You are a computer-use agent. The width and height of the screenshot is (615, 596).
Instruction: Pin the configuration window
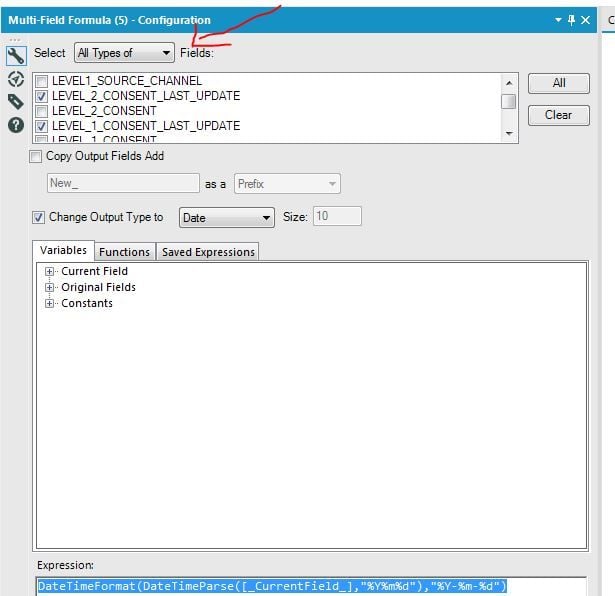coord(571,20)
